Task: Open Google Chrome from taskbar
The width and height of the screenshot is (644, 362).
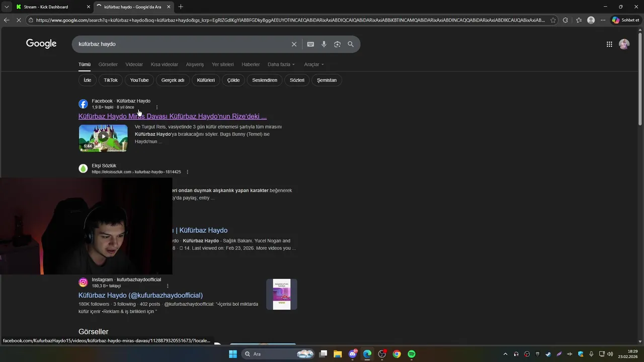Action: point(397,354)
